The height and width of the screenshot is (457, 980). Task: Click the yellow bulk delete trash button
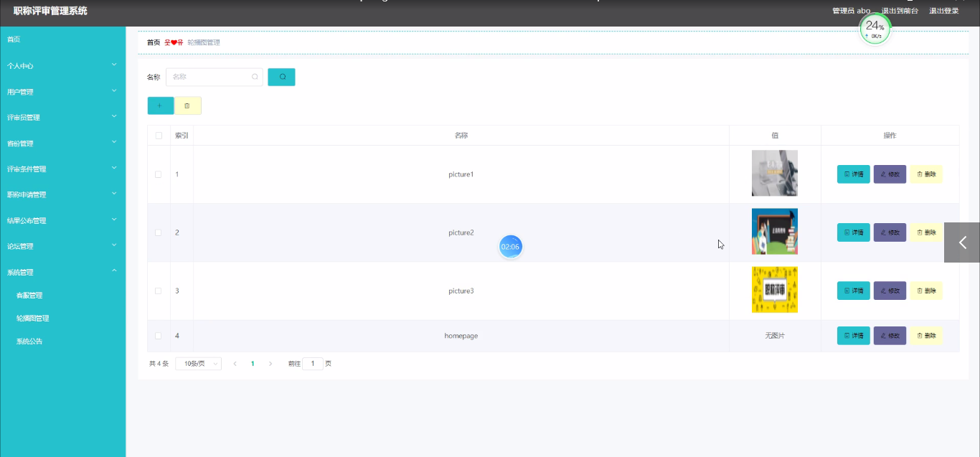[x=187, y=105]
